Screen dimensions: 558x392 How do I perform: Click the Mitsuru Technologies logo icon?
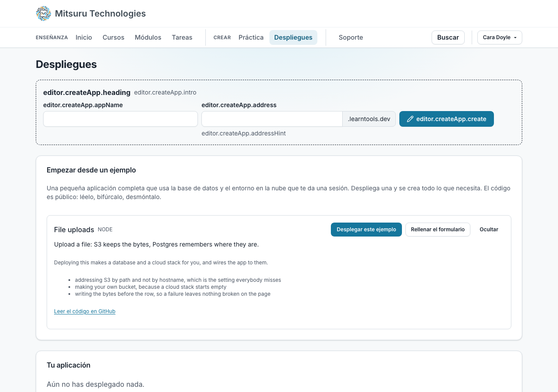pyautogui.click(x=44, y=14)
